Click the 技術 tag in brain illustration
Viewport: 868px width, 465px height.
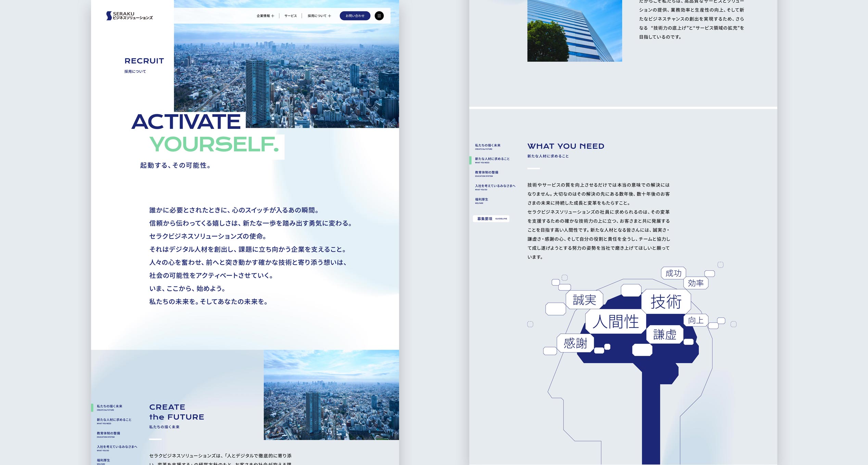(666, 302)
